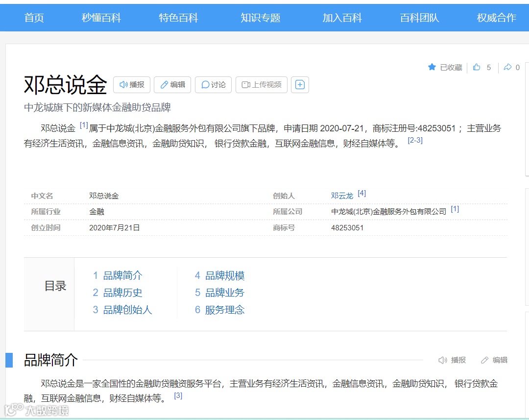The width and height of the screenshot is (529, 420).
Task: Open 加入百科 in the navigation bar
Action: pyautogui.click(x=342, y=18)
